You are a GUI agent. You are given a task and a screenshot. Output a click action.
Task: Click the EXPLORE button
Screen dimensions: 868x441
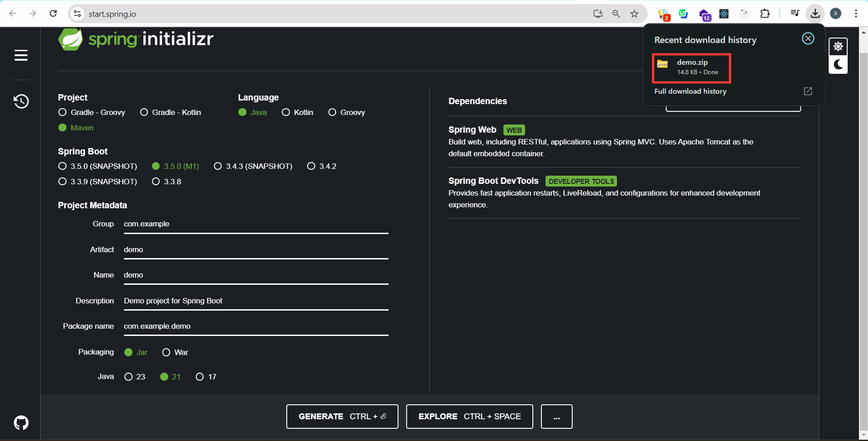(x=470, y=417)
